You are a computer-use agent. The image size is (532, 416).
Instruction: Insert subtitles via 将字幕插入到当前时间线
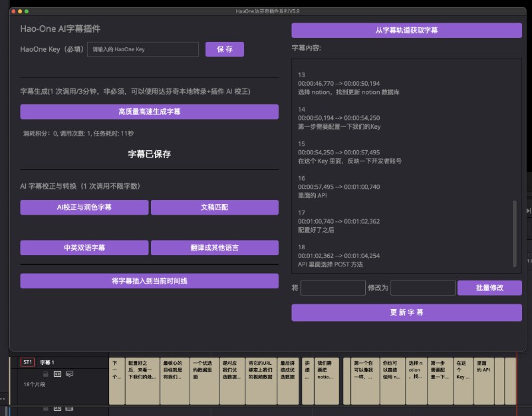pos(149,280)
